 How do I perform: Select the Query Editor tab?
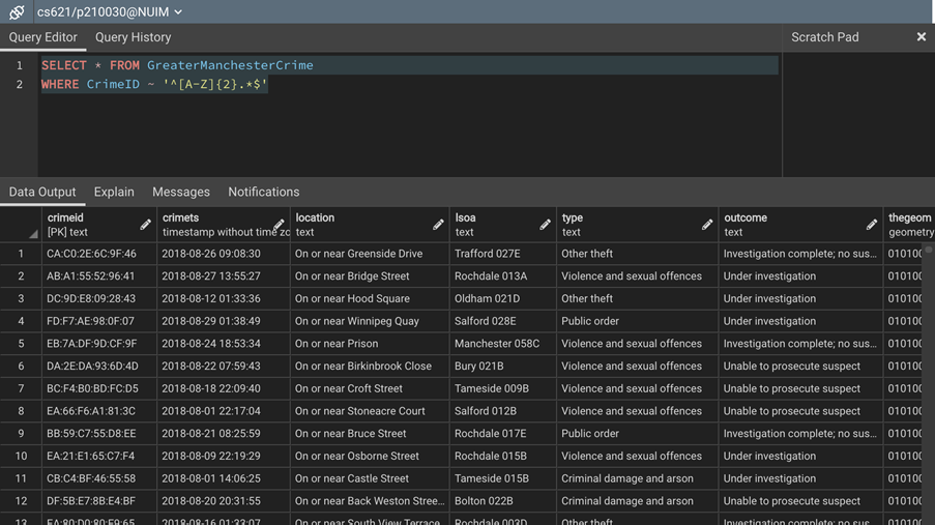43,37
